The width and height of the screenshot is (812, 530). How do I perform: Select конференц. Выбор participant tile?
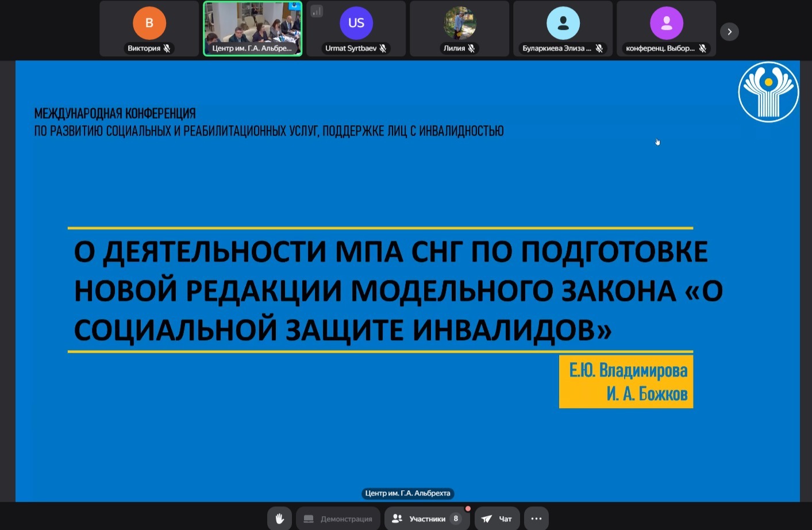(x=667, y=29)
